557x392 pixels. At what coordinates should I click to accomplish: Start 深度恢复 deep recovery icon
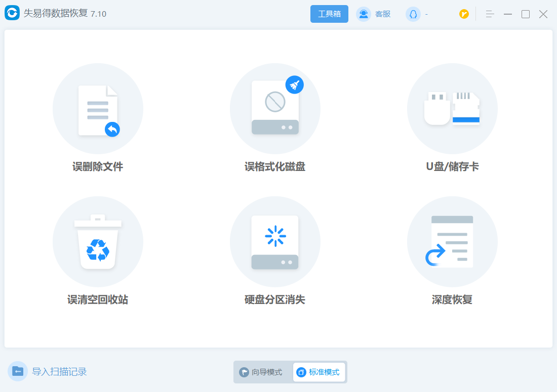tap(452, 242)
